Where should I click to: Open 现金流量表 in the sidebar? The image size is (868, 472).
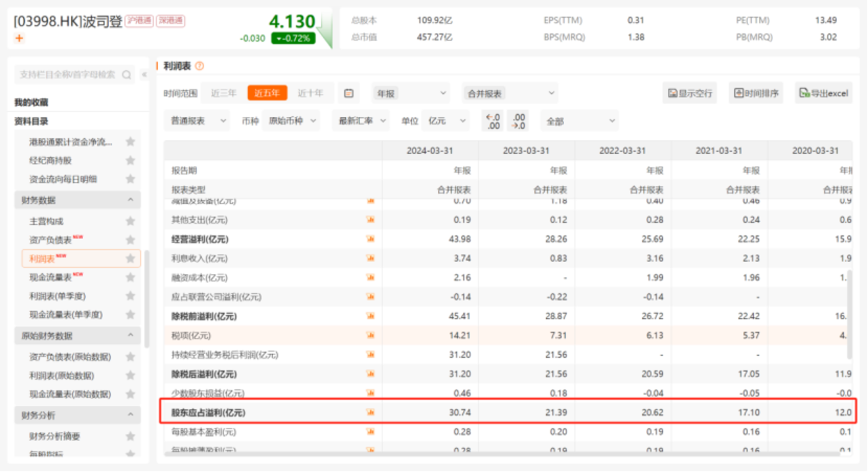(51, 277)
